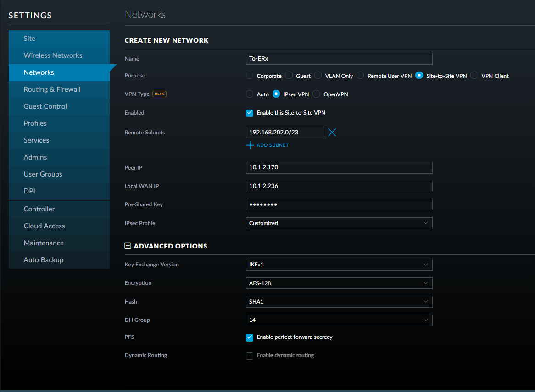Toggle Enable perfect forward secrecy checkbox
This screenshot has height=392, width=535.
point(250,337)
